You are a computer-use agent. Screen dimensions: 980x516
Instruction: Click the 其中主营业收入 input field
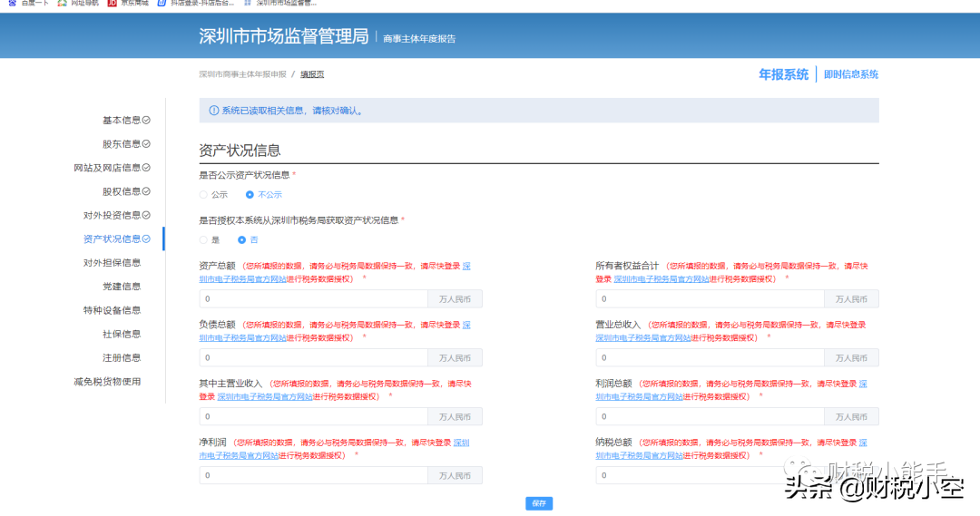(x=313, y=416)
